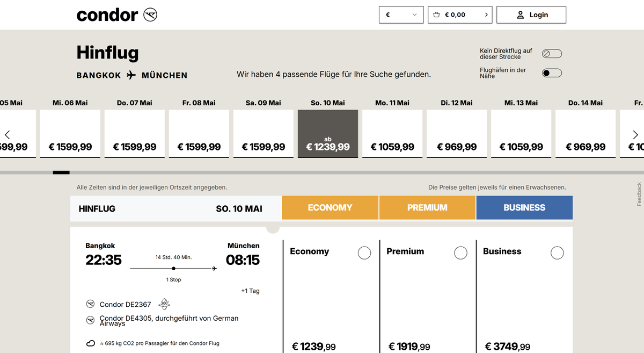The image size is (644, 353).
Task: Click the Condor airline icon next to DE4305
Action: [x=90, y=320]
